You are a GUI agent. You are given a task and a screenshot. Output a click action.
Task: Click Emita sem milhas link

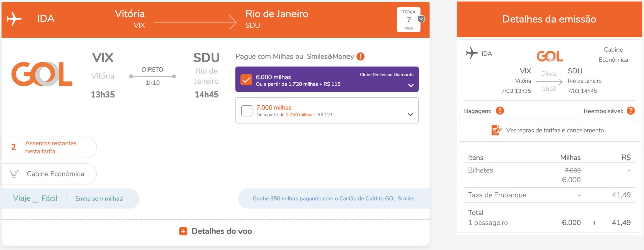pos(99,199)
